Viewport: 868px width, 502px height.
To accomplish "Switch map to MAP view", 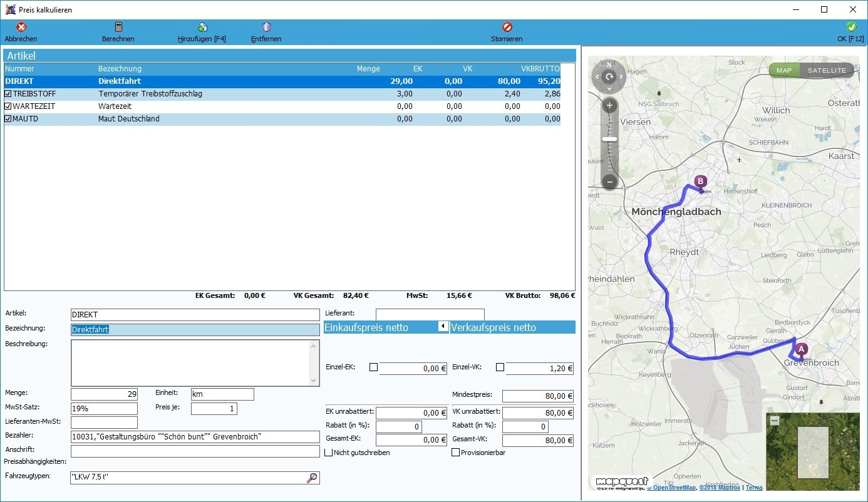I will (x=785, y=71).
